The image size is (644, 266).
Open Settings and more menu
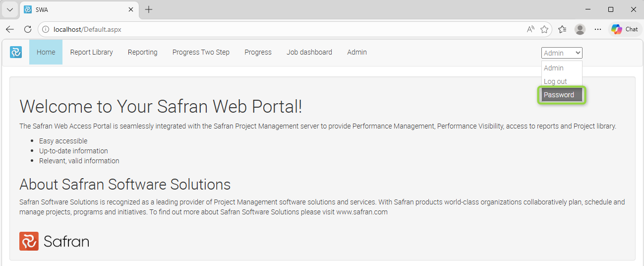tap(598, 29)
